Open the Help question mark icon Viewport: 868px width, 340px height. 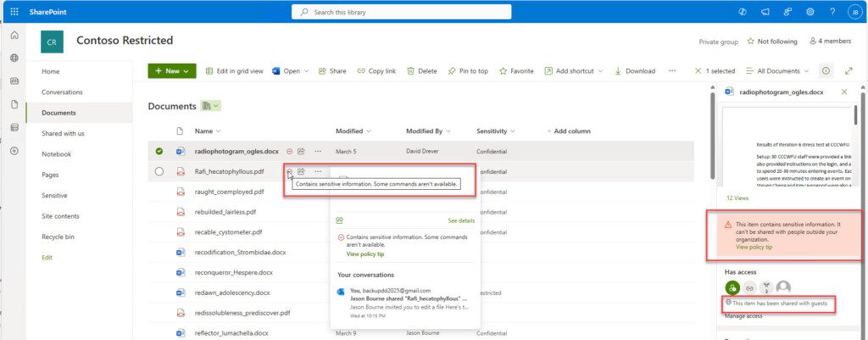[x=832, y=12]
